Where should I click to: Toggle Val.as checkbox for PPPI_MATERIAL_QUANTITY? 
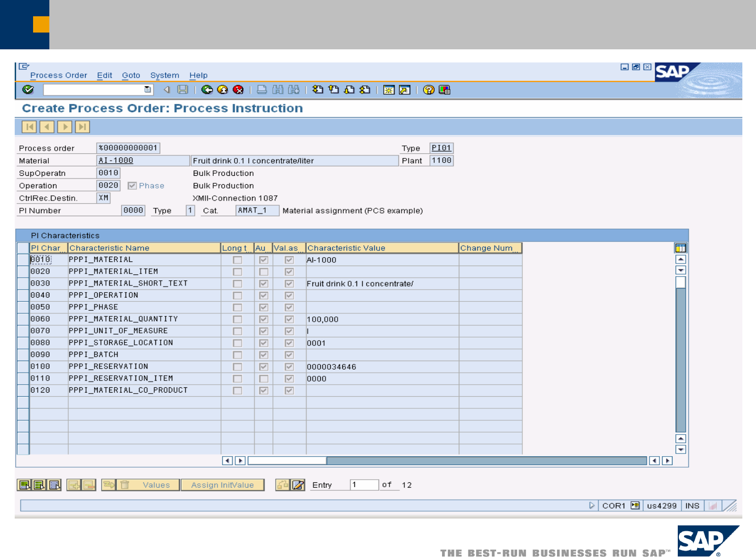click(x=289, y=319)
